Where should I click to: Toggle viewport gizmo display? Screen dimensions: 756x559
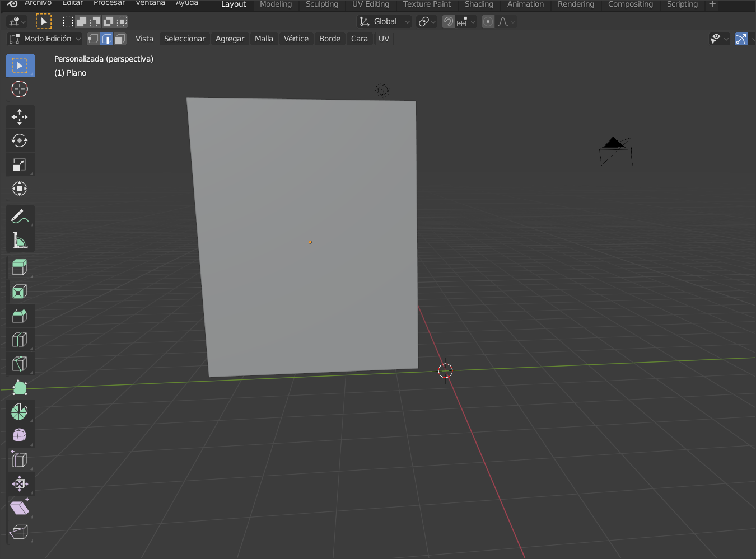(x=741, y=39)
